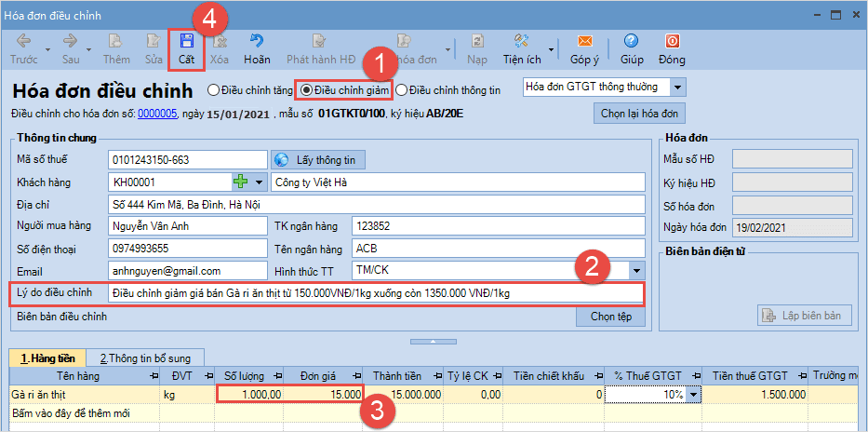Viewport: 868px width, 432px height.
Task: Click the Trước back arrow icon
Action: (23, 42)
